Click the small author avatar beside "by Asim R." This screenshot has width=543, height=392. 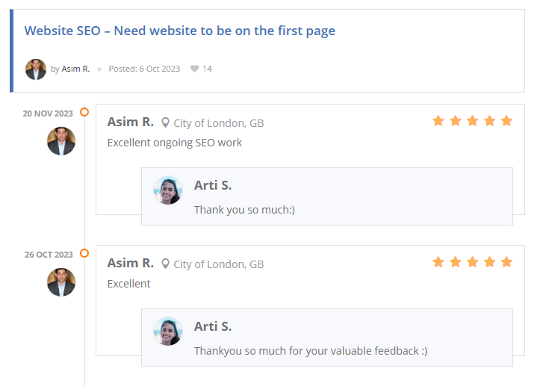tap(36, 69)
